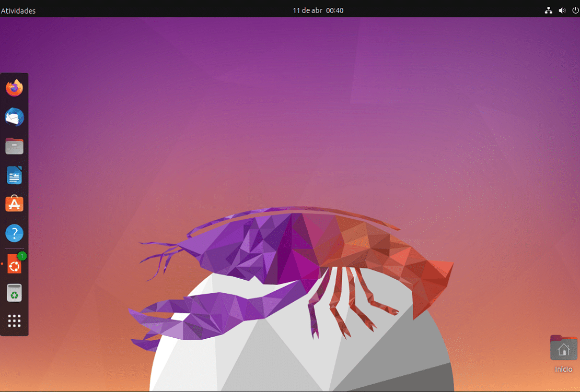Image resolution: width=580 pixels, height=392 pixels.
Task: Open Ubuntu Software store
Action: point(15,204)
